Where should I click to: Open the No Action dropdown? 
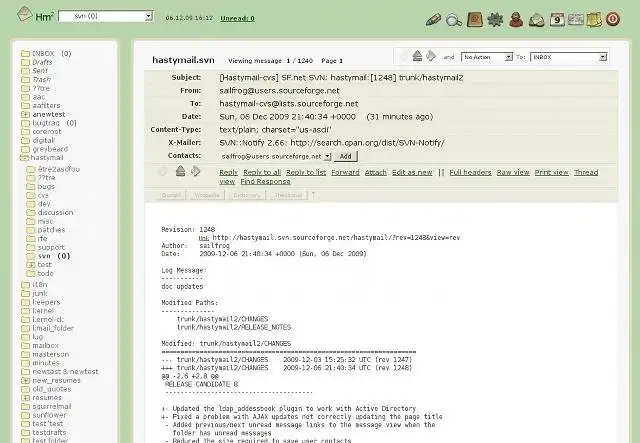click(x=487, y=57)
